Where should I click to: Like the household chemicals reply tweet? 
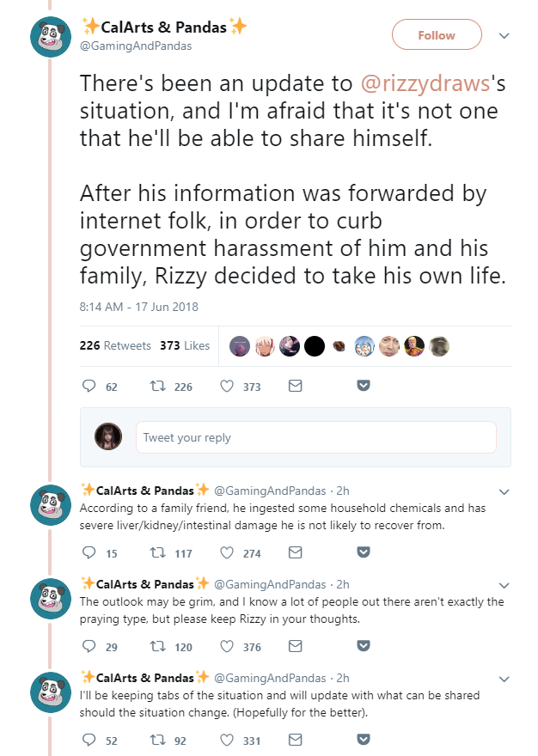click(227, 552)
